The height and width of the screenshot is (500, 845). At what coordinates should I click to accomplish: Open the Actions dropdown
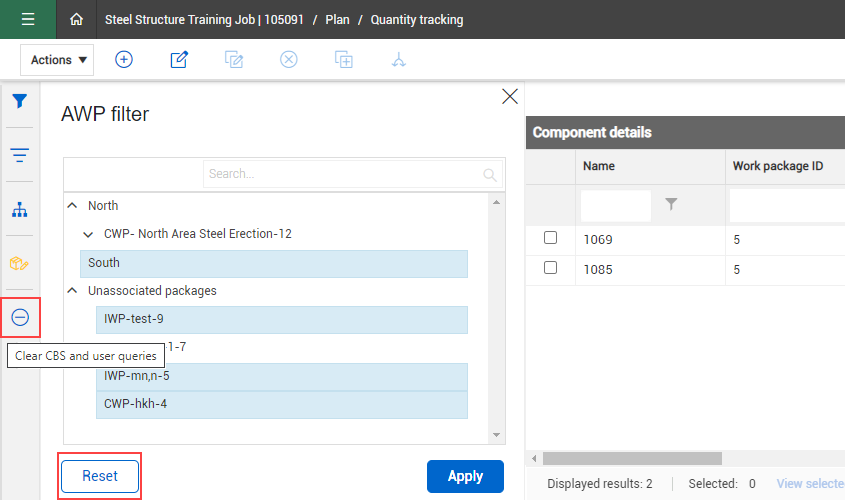[58, 60]
